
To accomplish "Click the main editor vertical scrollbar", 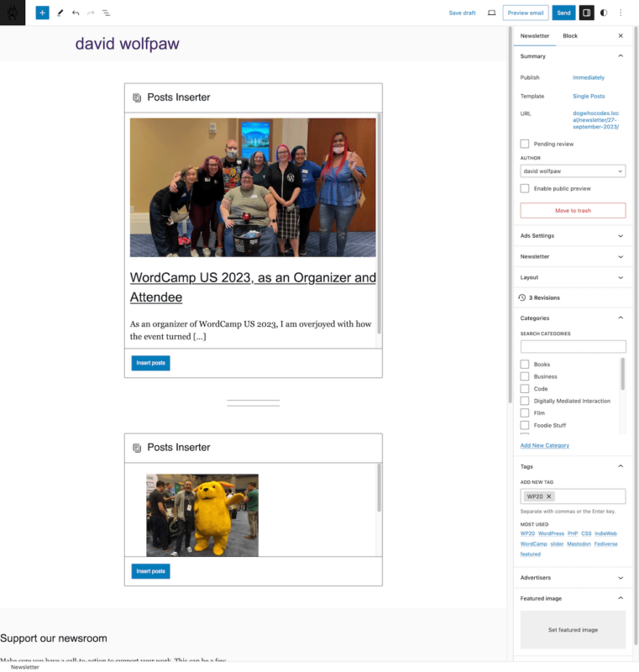I will pos(510,214).
